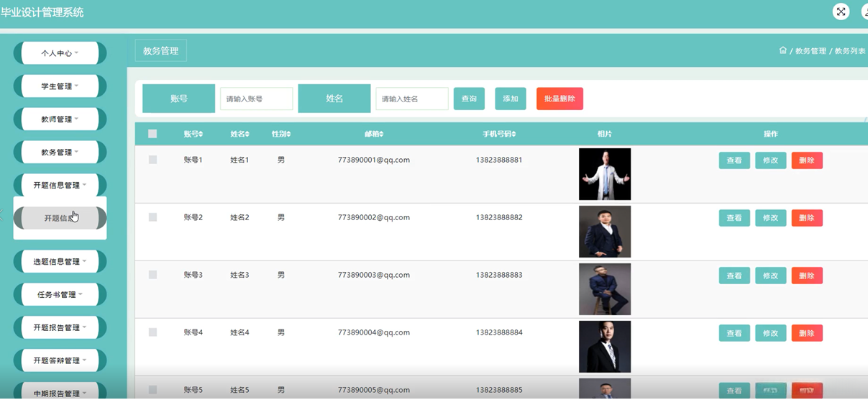Expand the 任务书管理 sidebar menu
Screen dimensions: 868x400
[x=60, y=295]
